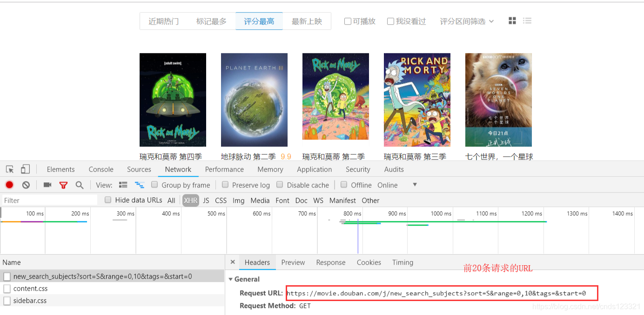Sort movies by 最新上映
644x315 pixels.
tap(307, 21)
